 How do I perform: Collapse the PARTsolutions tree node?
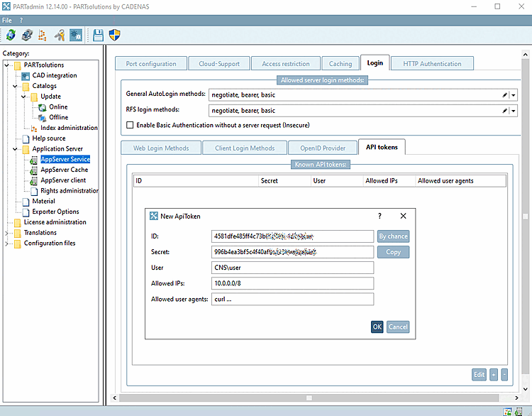point(6,65)
